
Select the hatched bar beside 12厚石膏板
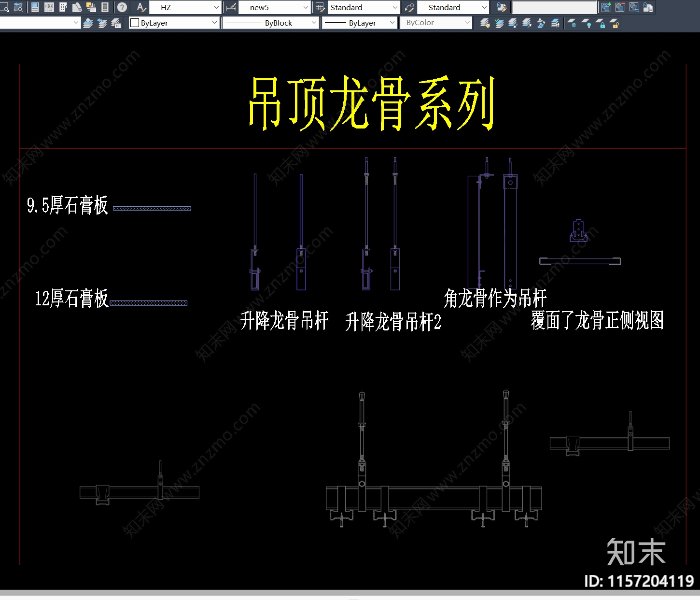[x=149, y=303]
